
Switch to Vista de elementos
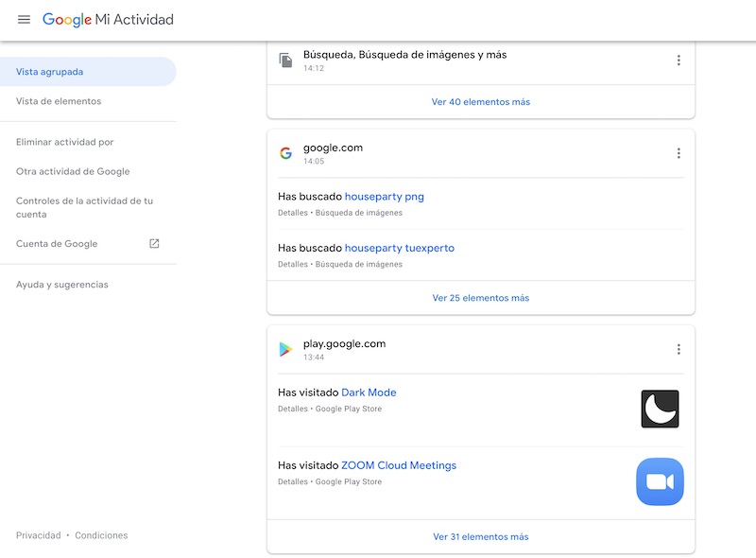[59, 101]
